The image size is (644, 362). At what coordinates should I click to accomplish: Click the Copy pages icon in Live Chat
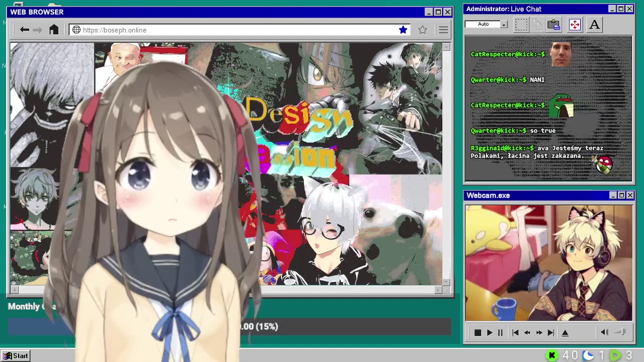click(537, 25)
